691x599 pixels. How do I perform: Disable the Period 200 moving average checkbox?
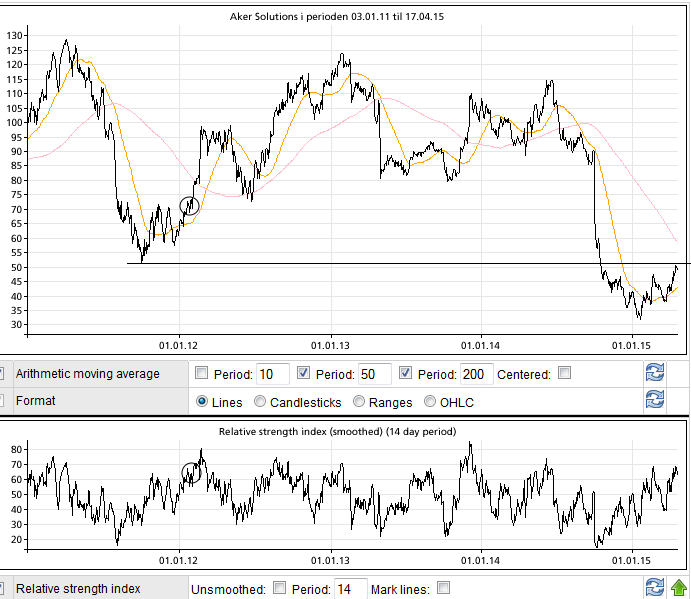point(406,374)
